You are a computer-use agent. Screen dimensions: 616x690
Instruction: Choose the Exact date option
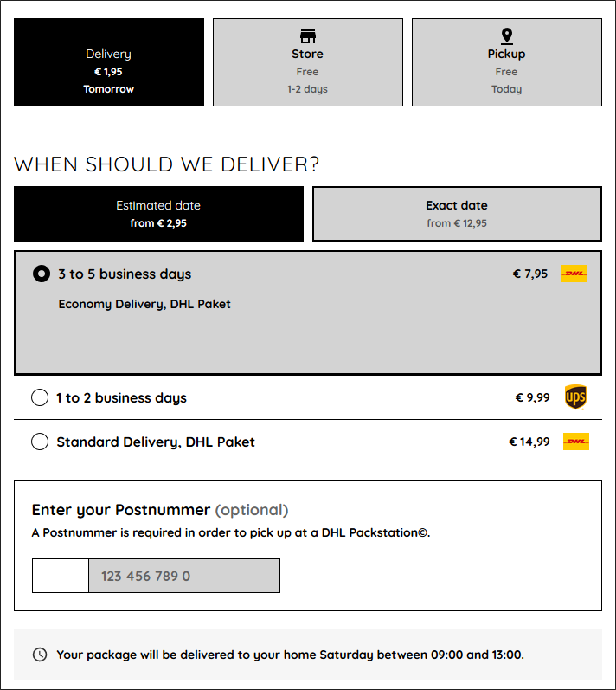tap(457, 214)
